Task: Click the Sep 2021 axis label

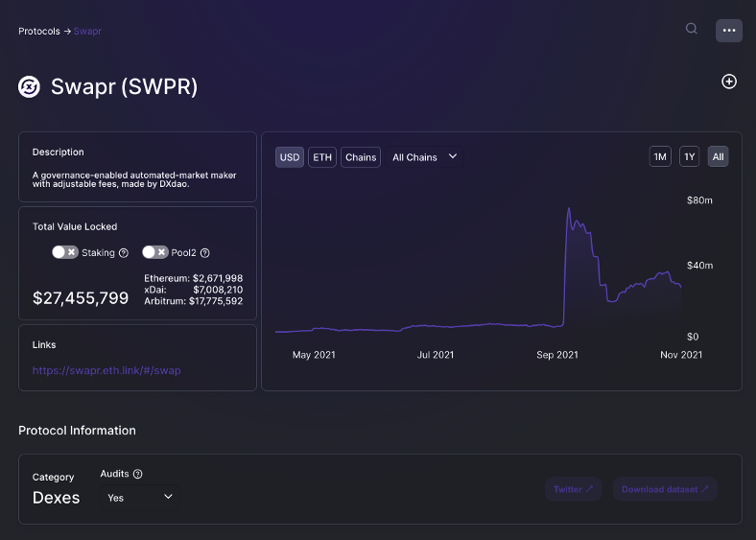Action: pyautogui.click(x=557, y=355)
